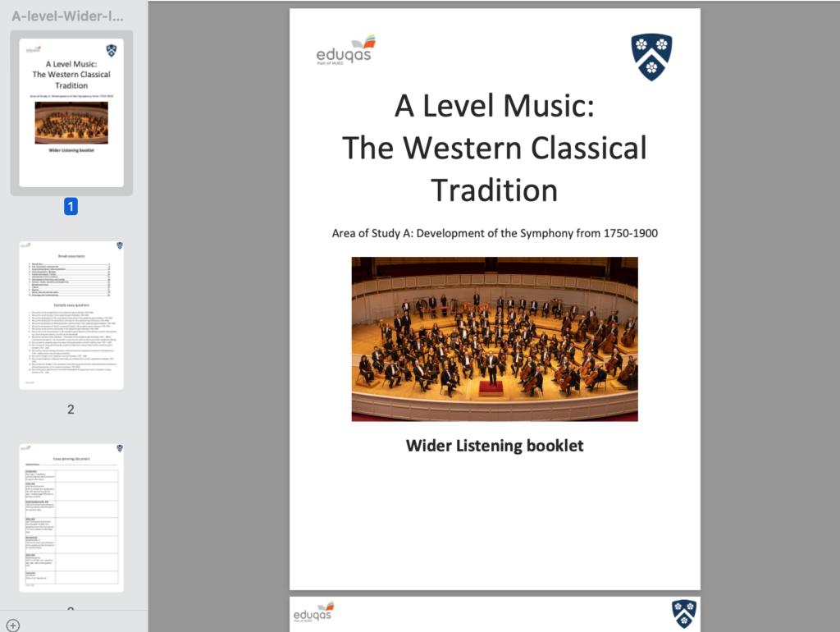
Task: Click the crest in page 1 thumbnail
Action: pyautogui.click(x=112, y=50)
